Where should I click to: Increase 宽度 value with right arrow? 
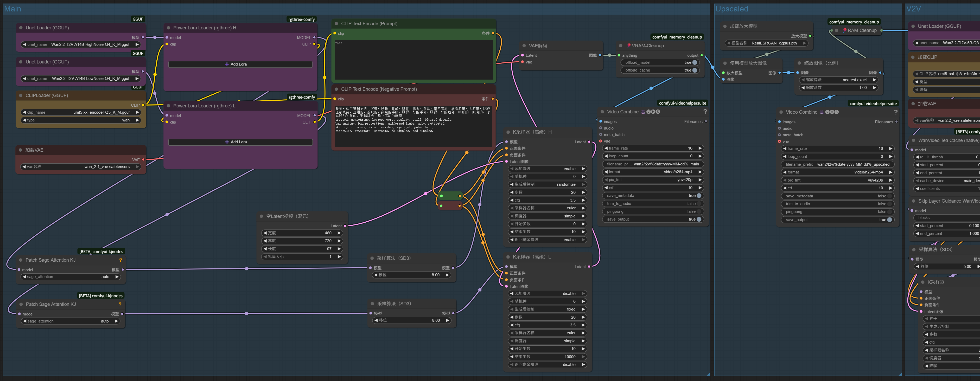[x=339, y=233]
